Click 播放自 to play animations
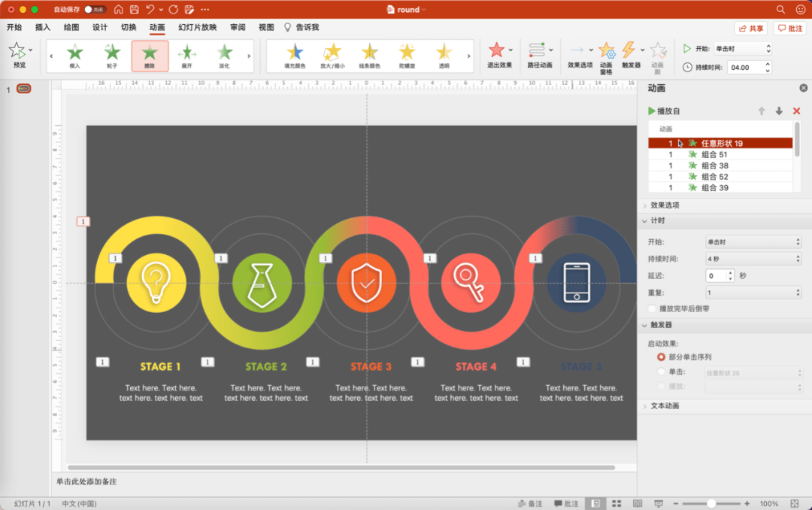 664,111
